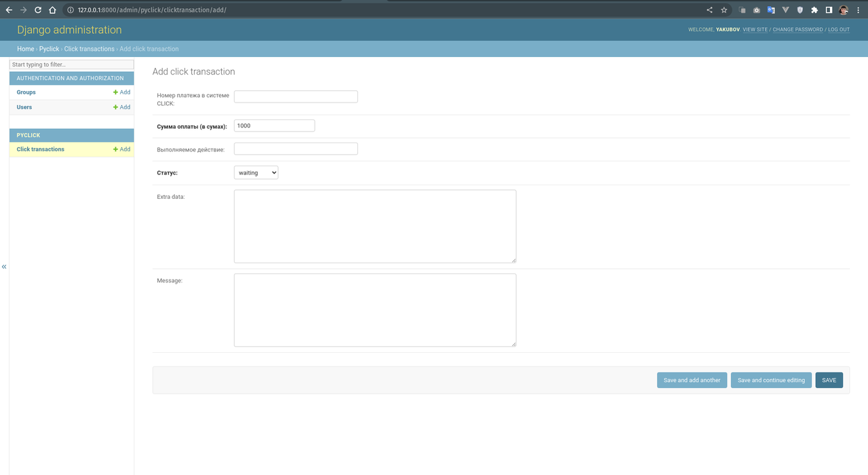Open Pyclick in the breadcrumb
Screen dimensions: 868x475
49,49
